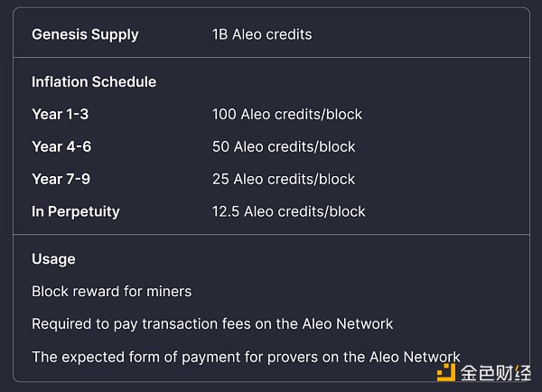Click the divider line below Genesis Supply

(x=271, y=58)
